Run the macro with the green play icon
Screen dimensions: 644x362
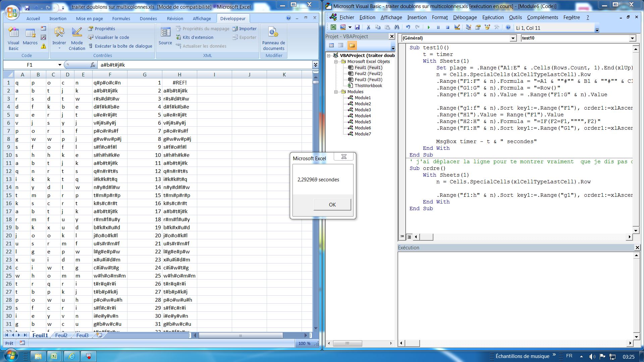428,27
